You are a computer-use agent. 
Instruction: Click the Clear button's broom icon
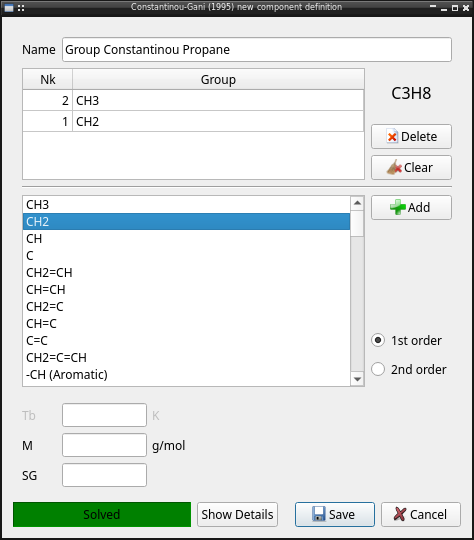pyautogui.click(x=394, y=167)
